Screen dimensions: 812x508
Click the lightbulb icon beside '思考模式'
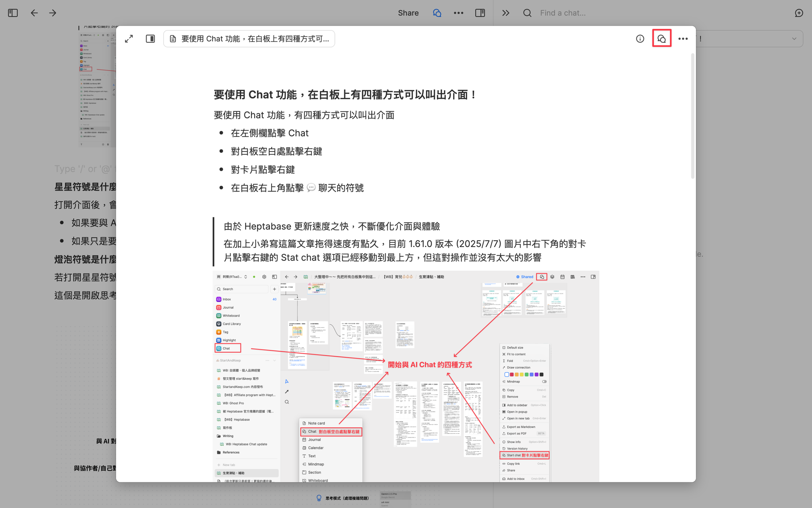click(x=319, y=498)
